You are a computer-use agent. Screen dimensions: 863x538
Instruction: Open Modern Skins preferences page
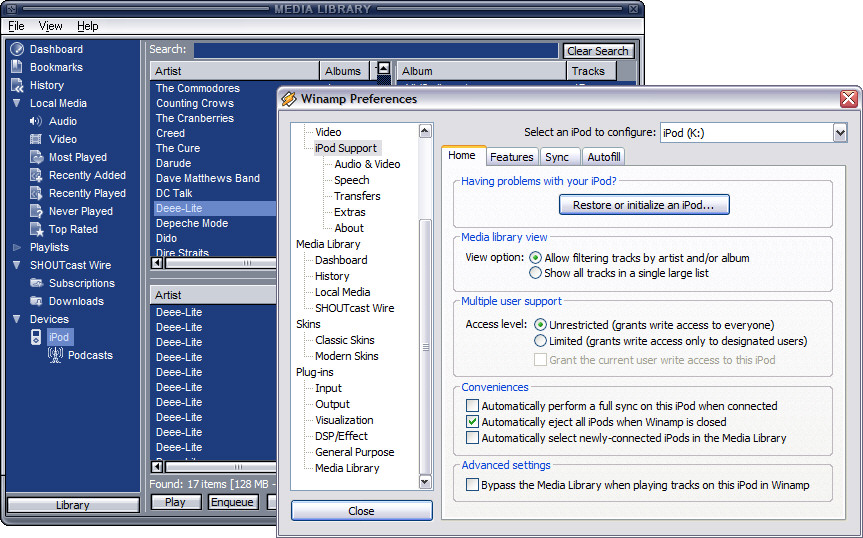click(347, 356)
